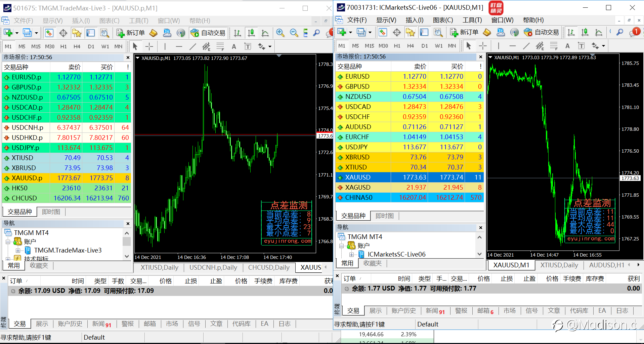This screenshot has width=644, height=344.
Task: Switch right chart to H4 timeframe
Action: (x=411, y=46)
